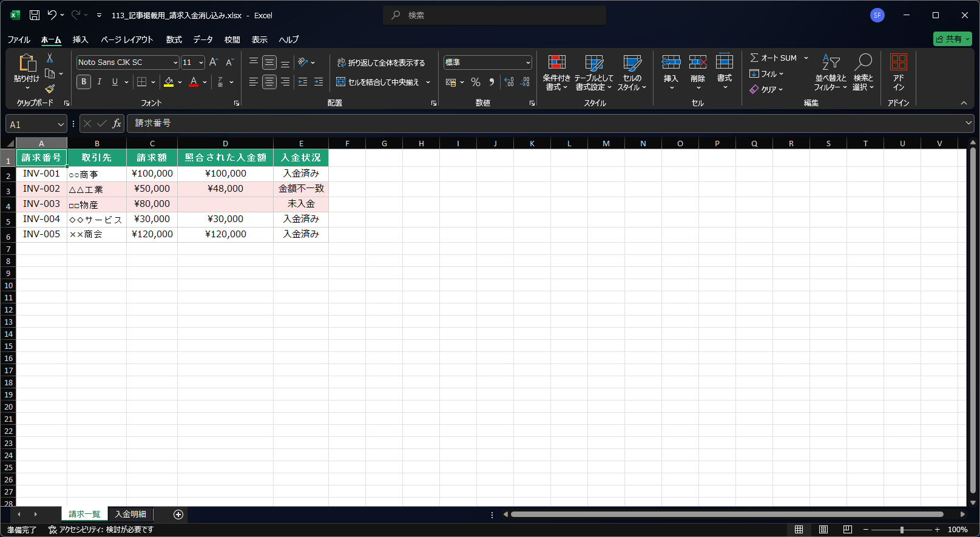Decrease the cell indent
Image resolution: width=980 pixels, height=537 pixels.
click(x=303, y=82)
